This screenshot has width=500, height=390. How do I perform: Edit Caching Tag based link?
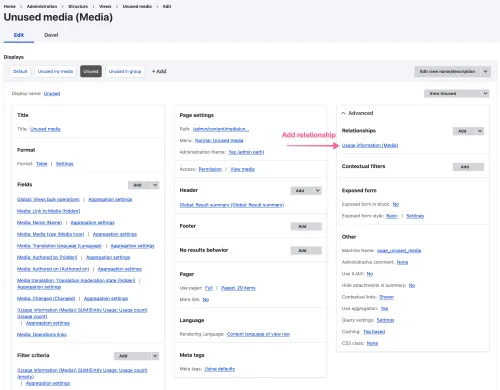pos(374,332)
